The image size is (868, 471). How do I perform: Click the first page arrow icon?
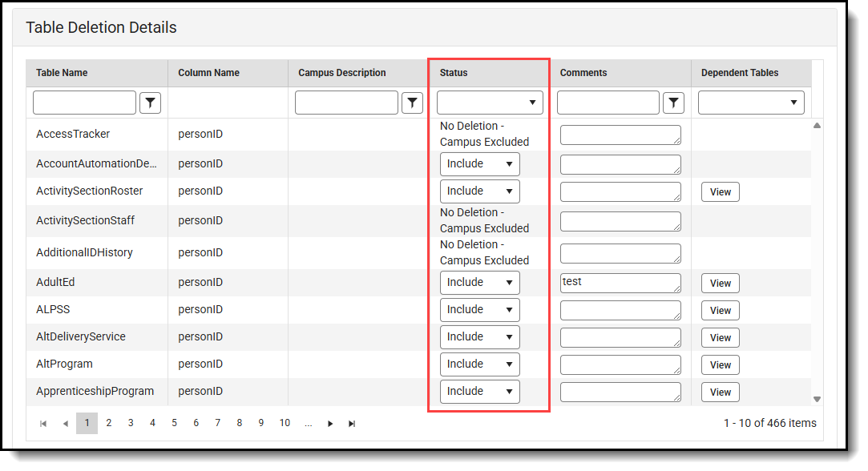coord(43,423)
